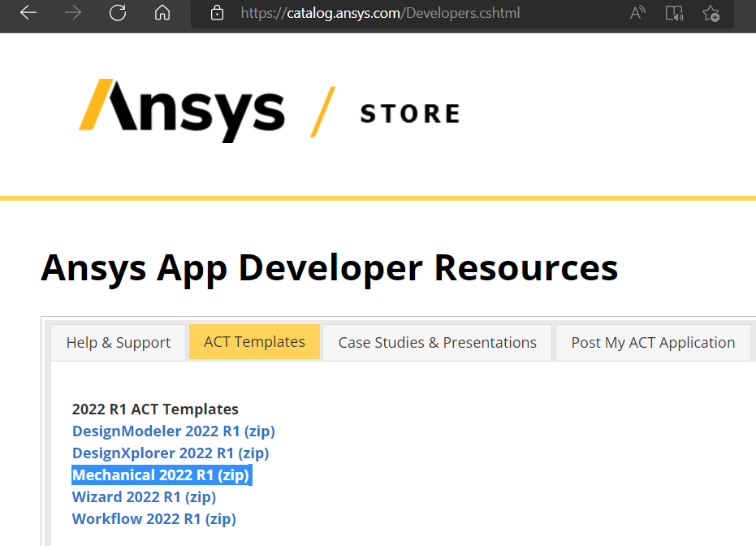This screenshot has width=756, height=546.
Task: View site info via the padlock icon
Action: [218, 12]
